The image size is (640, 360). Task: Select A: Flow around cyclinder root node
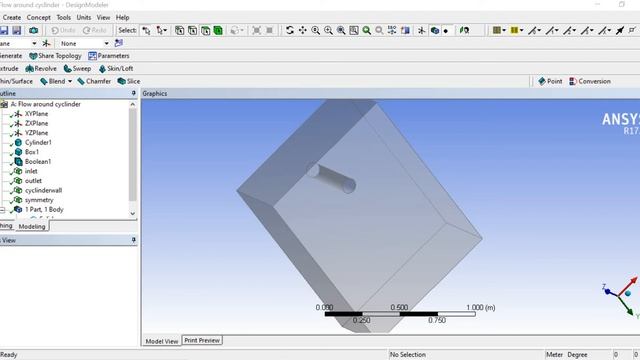(x=45, y=104)
